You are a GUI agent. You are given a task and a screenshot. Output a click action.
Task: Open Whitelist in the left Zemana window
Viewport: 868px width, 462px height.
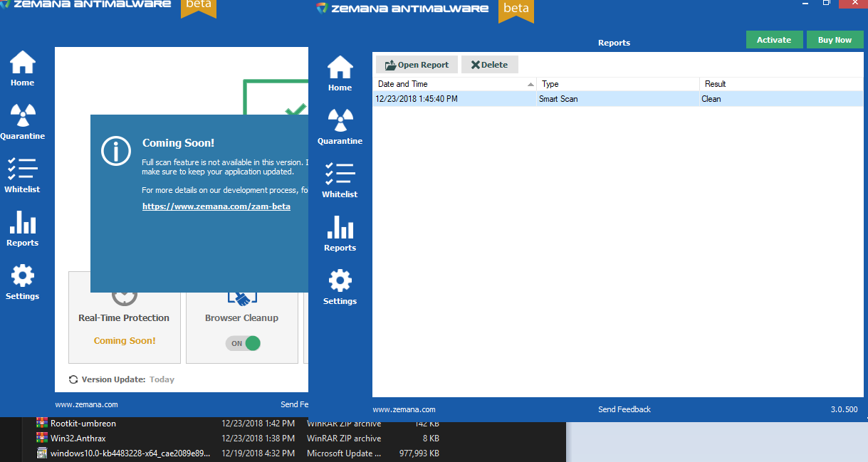(x=22, y=175)
